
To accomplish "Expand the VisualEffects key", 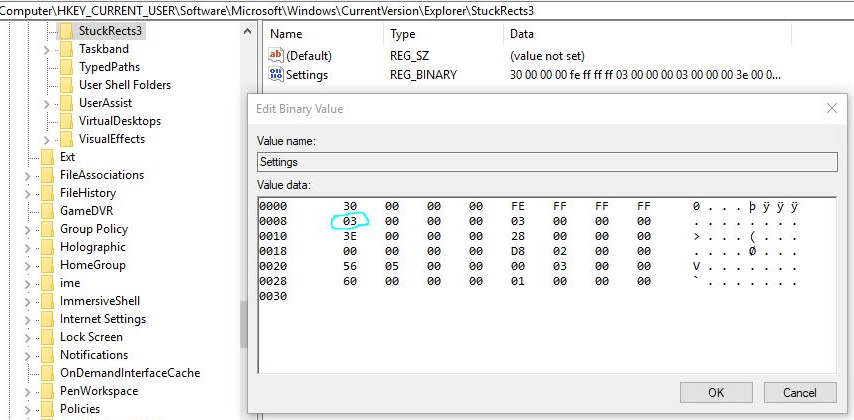I will click(46, 139).
